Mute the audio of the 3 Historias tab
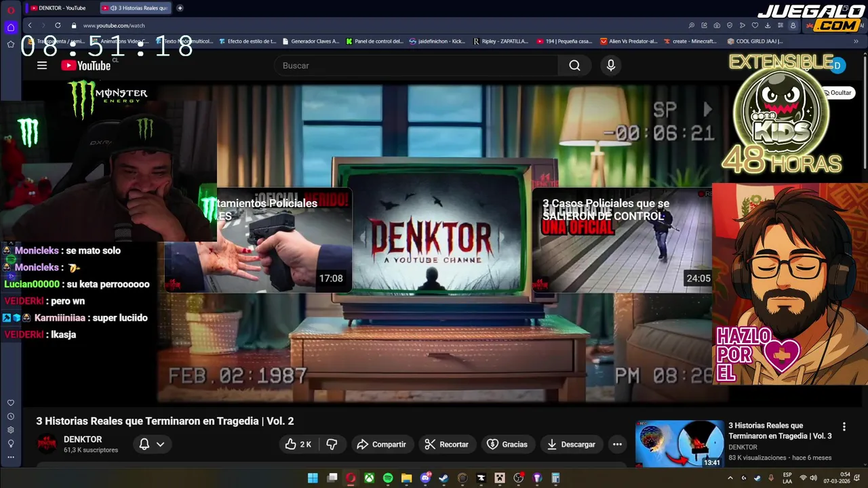 click(113, 8)
